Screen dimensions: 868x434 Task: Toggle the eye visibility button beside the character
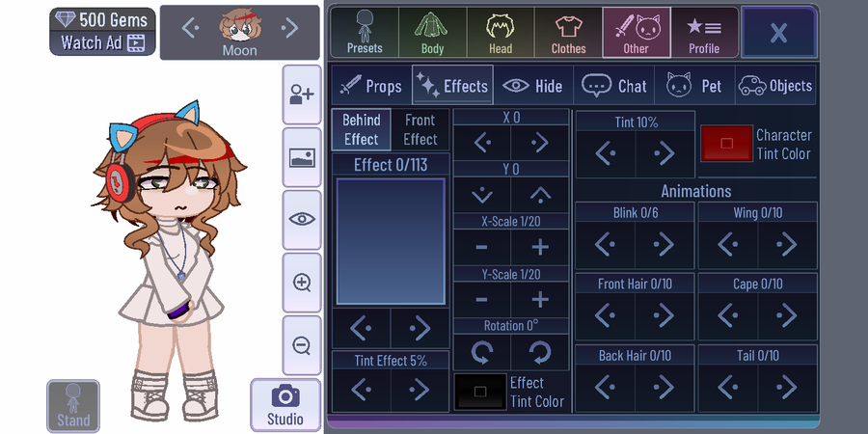(302, 220)
